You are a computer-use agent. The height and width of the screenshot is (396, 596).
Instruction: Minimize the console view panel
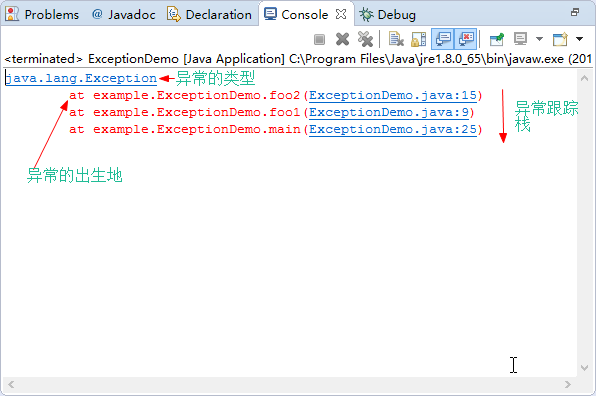pos(575,12)
